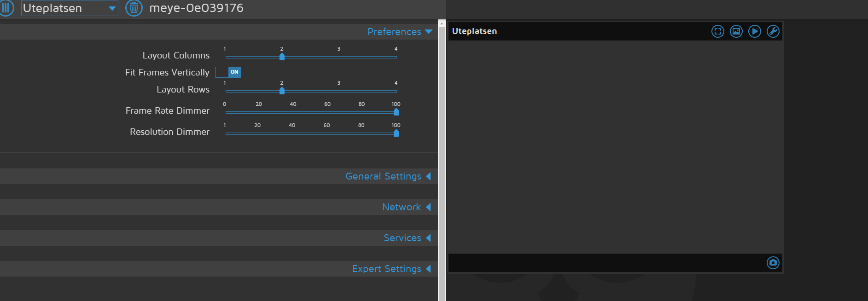Open the wrench configure icon for Uteplatsen
Image resolution: width=868 pixels, height=301 pixels.
773,31
